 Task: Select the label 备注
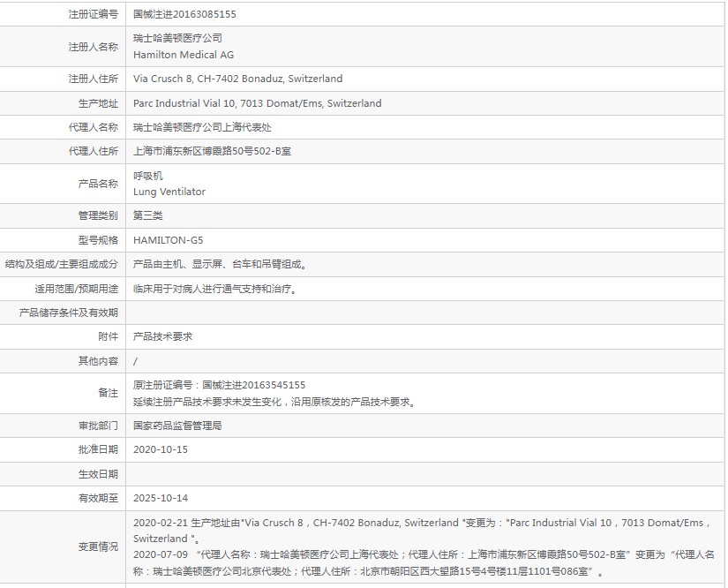109,393
